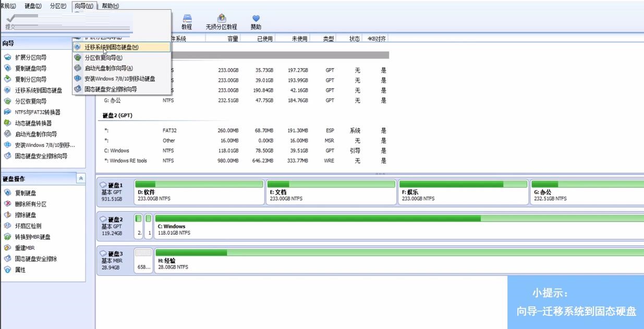Viewport: 644px width, 329px height.
Task: Click the 260.00MB capacity cell
Action: (228, 130)
